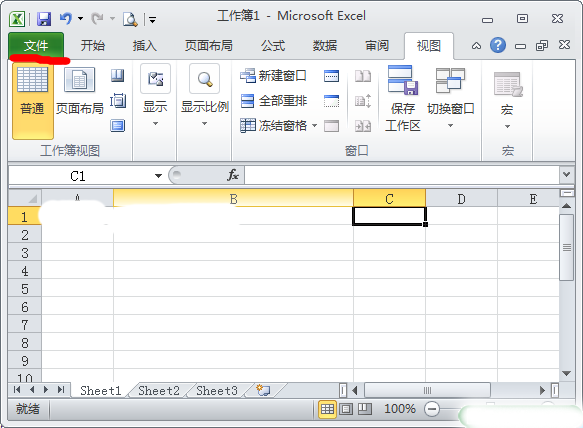Minimize the ribbon with the caret icon
This screenshot has width=583, height=428.
pos(476,46)
